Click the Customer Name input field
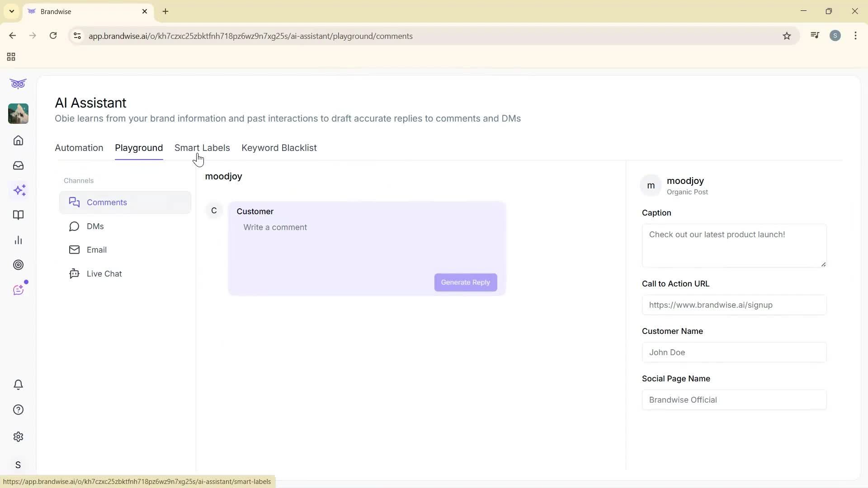The height and width of the screenshot is (488, 868). click(x=733, y=352)
